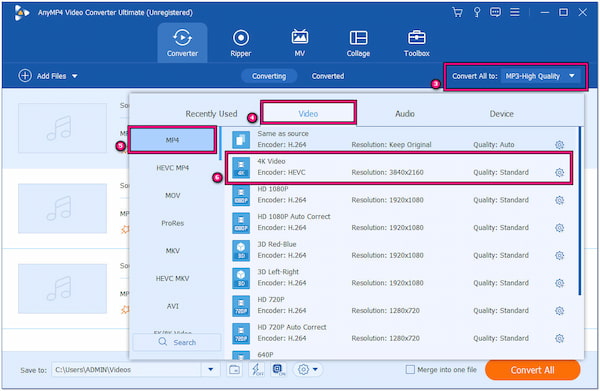Click the 4K Video preset icon
600x391 pixels.
pos(241,168)
